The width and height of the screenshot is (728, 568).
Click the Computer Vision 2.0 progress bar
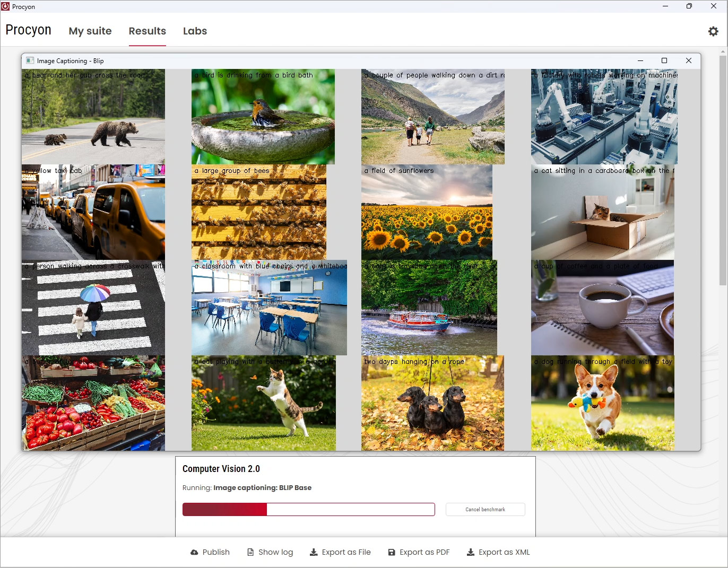tap(308, 509)
